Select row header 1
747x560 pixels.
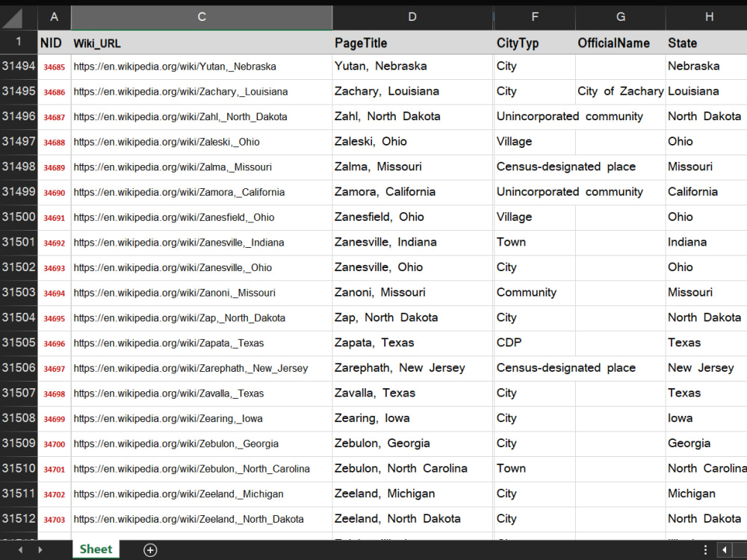point(19,42)
